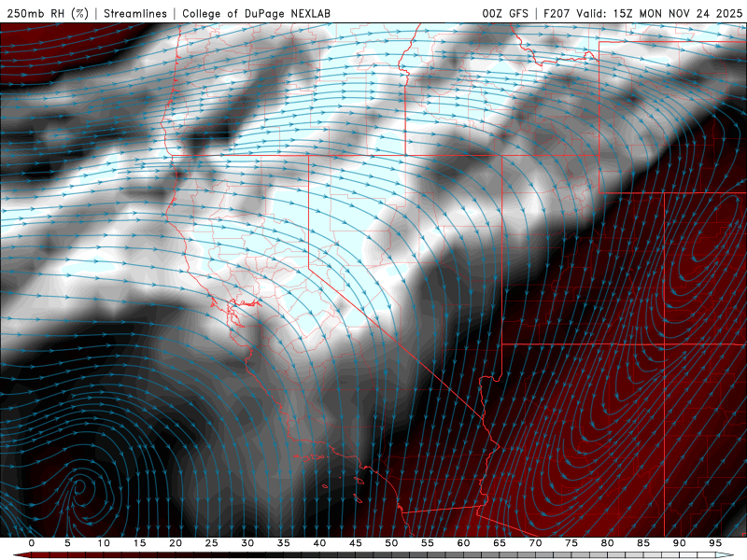Click the '250mb RH (%)' title text
Image resolution: width=747 pixels, height=560 pixels.
pos(48,13)
